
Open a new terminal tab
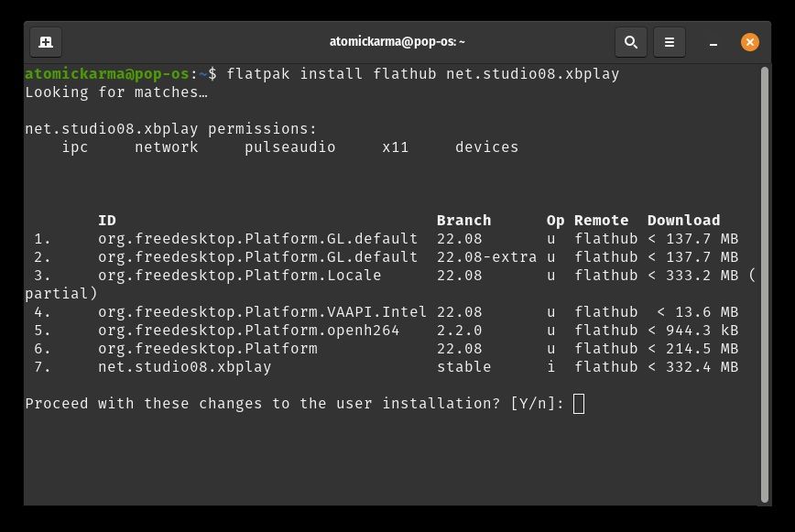click(46, 41)
